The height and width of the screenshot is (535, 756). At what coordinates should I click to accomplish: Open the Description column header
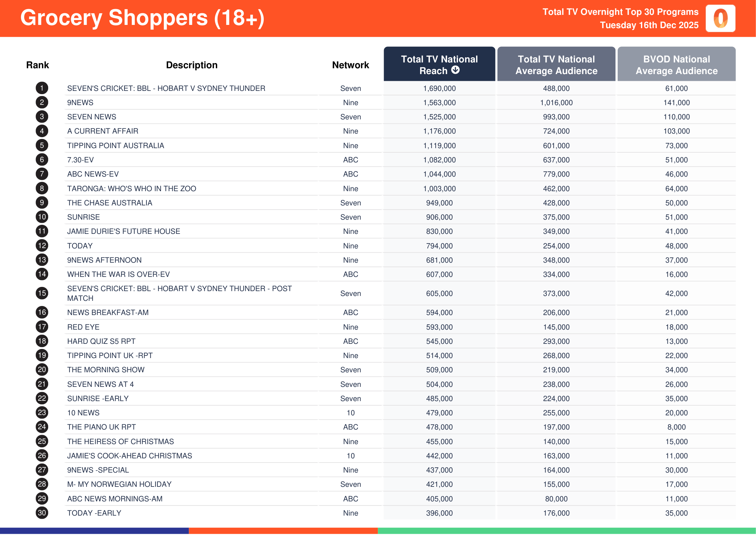pyautogui.click(x=192, y=65)
